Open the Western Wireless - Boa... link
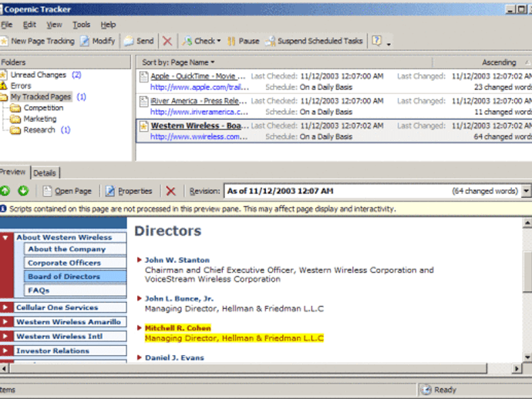This screenshot has height=399, width=532. [x=200, y=126]
